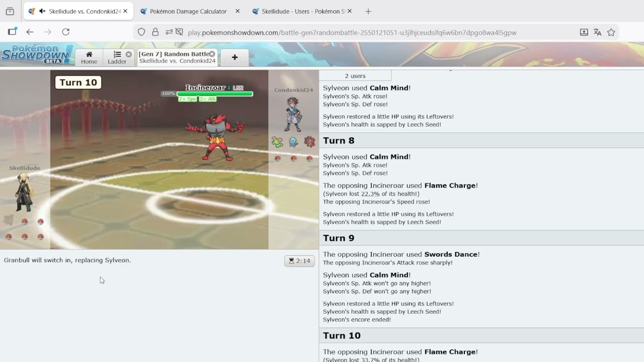Click the battle timer 2:14 button
Image resolution: width=644 pixels, height=362 pixels.
300,261
